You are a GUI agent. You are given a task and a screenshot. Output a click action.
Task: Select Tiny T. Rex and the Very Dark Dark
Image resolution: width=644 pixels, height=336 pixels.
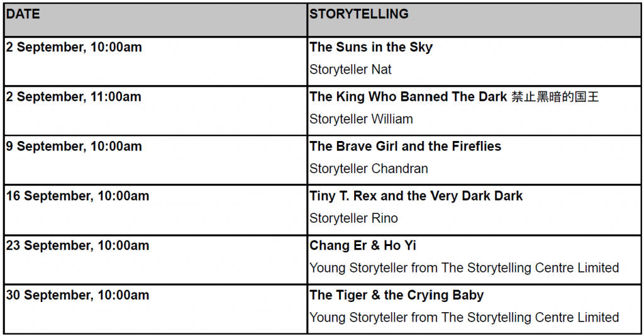pyautogui.click(x=416, y=196)
